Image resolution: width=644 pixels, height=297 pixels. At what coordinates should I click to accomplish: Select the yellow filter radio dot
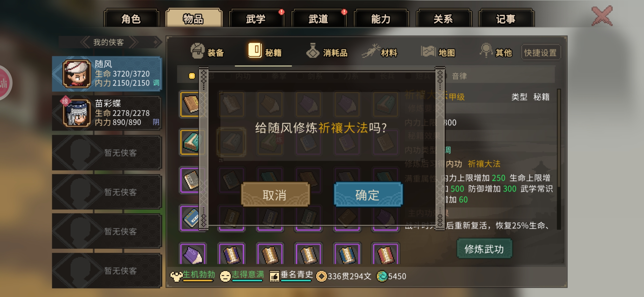(x=192, y=76)
